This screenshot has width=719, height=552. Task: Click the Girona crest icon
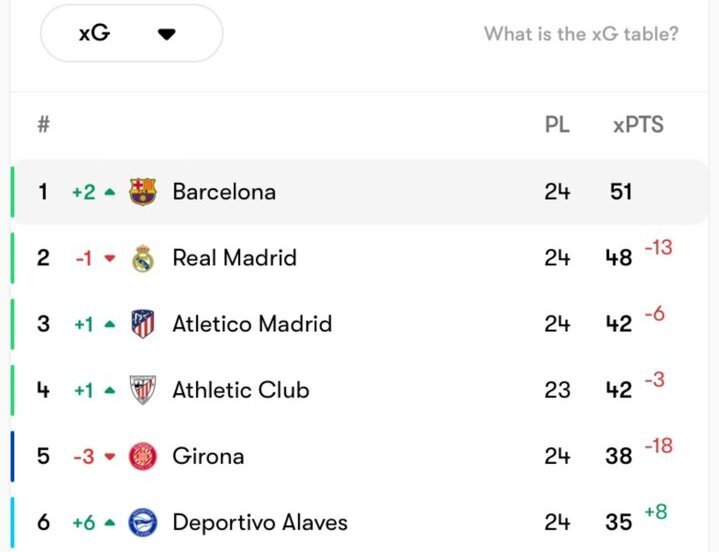(143, 456)
